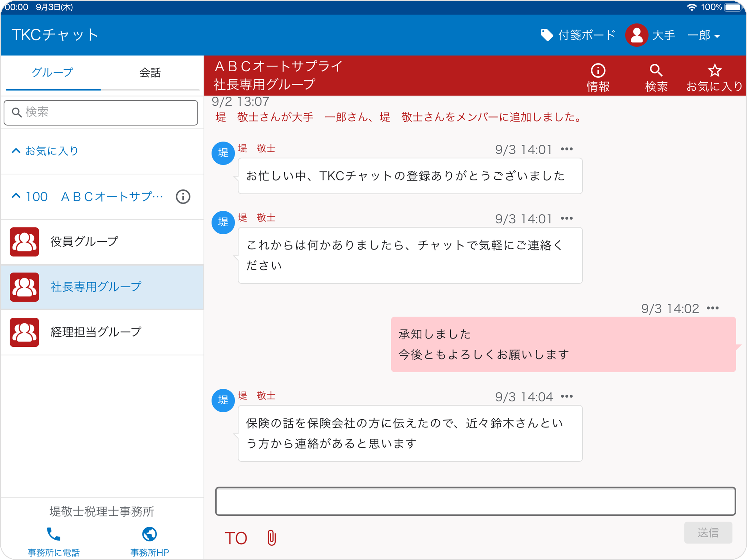Screen dimensions: 747x560
Task: Click the red user avatar for 大手 一郎
Action: (x=637, y=35)
